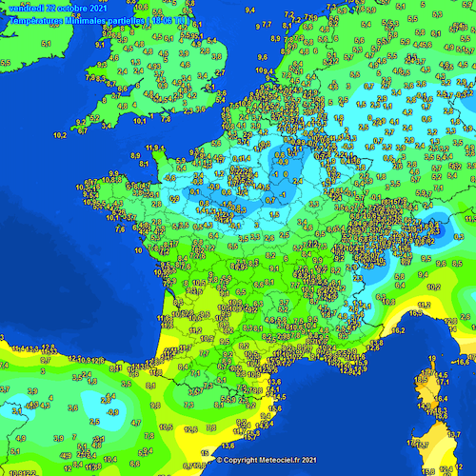Click the 'Températures Minimales partielles' subtitle

pyautogui.click(x=77, y=21)
